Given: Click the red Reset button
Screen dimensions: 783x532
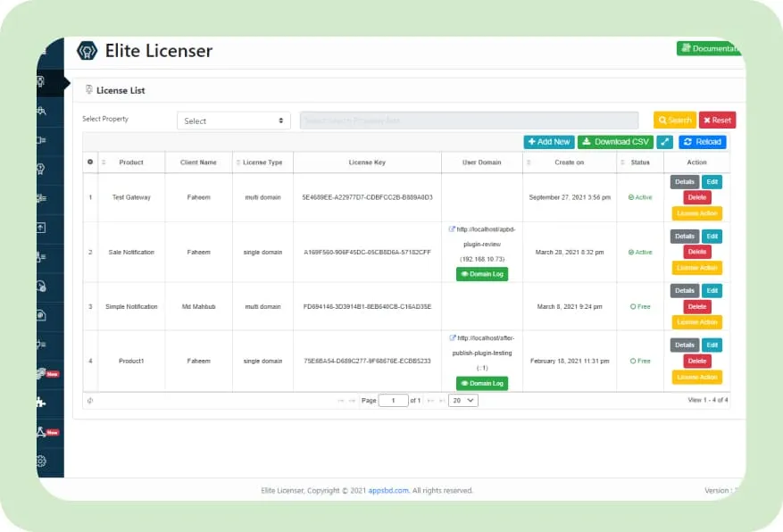Looking at the screenshot, I should pyautogui.click(x=717, y=121).
